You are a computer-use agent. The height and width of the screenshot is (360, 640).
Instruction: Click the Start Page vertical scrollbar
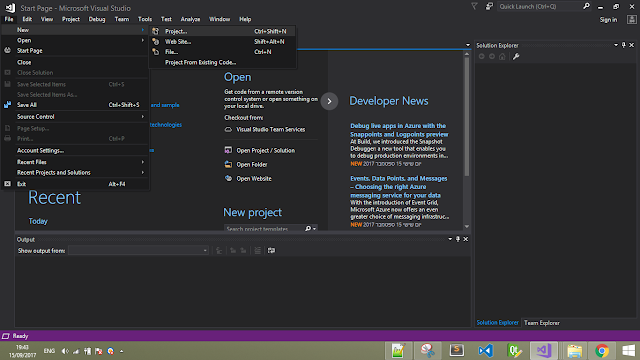click(x=467, y=116)
